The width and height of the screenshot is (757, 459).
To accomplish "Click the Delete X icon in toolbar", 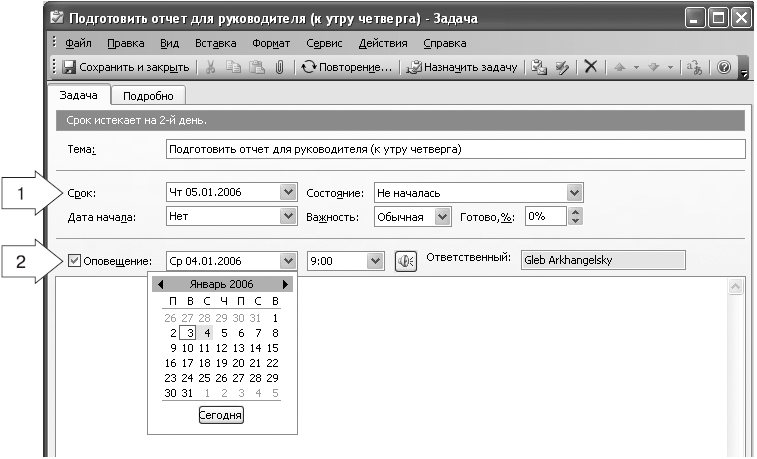I will pyautogui.click(x=590, y=67).
